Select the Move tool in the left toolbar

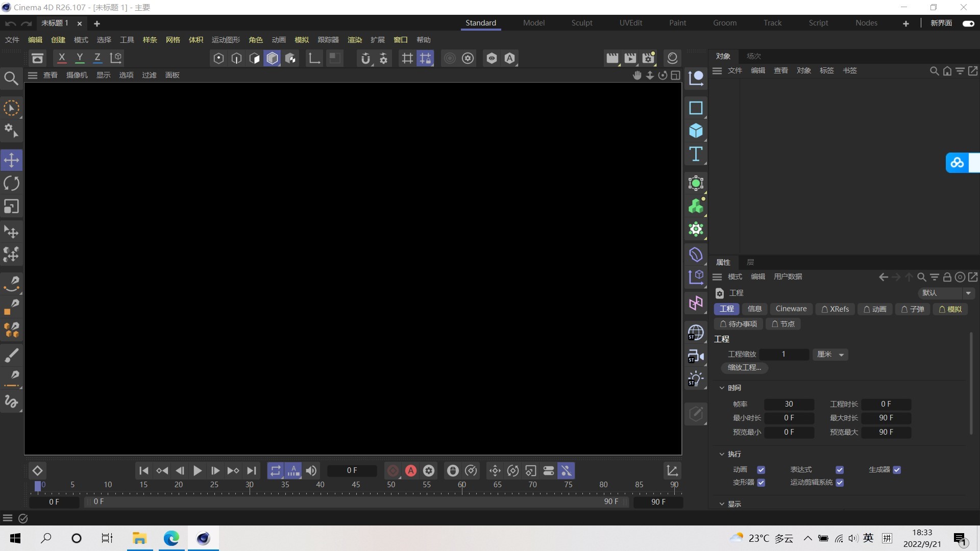click(11, 160)
